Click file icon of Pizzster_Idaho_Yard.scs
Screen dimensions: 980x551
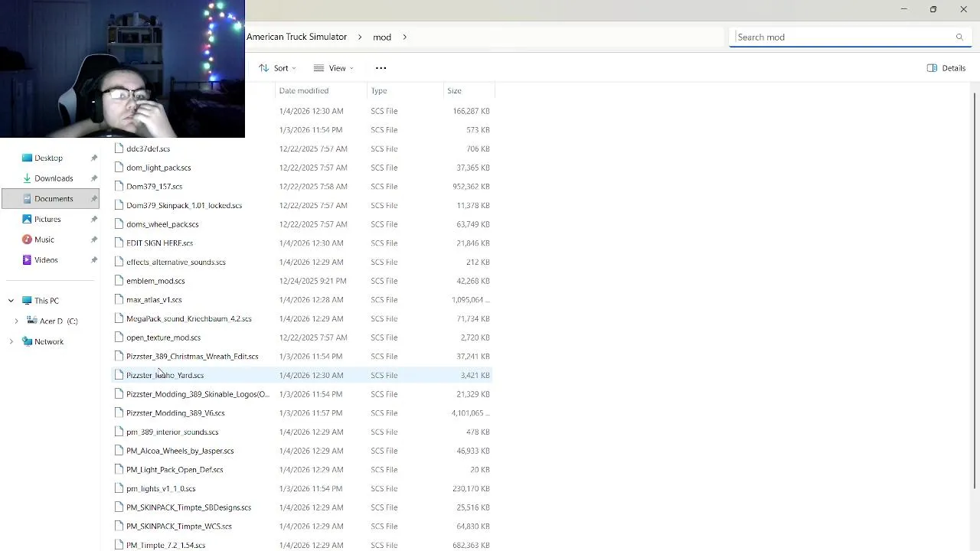119,375
